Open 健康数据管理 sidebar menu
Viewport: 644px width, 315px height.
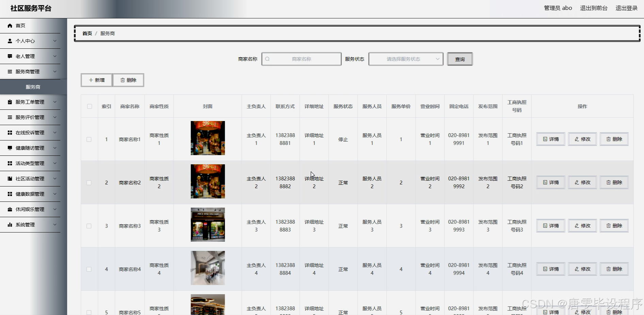(30, 194)
